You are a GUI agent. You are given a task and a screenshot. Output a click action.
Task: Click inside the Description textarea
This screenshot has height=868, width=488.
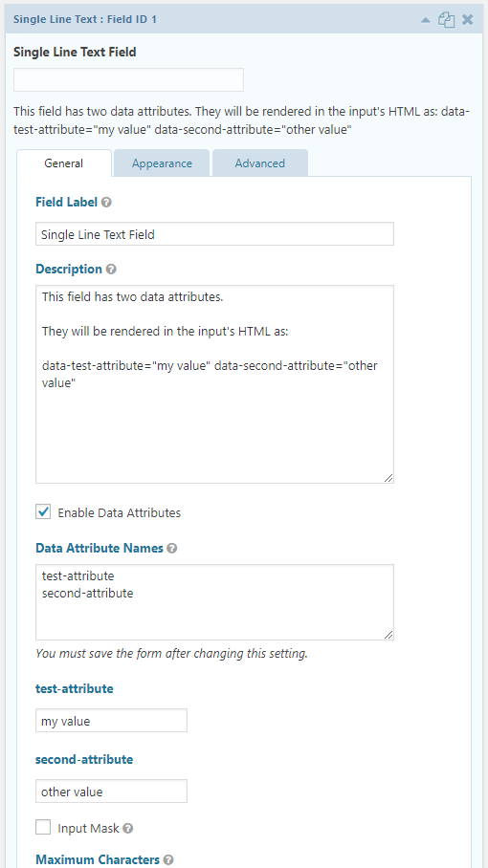tap(215, 384)
